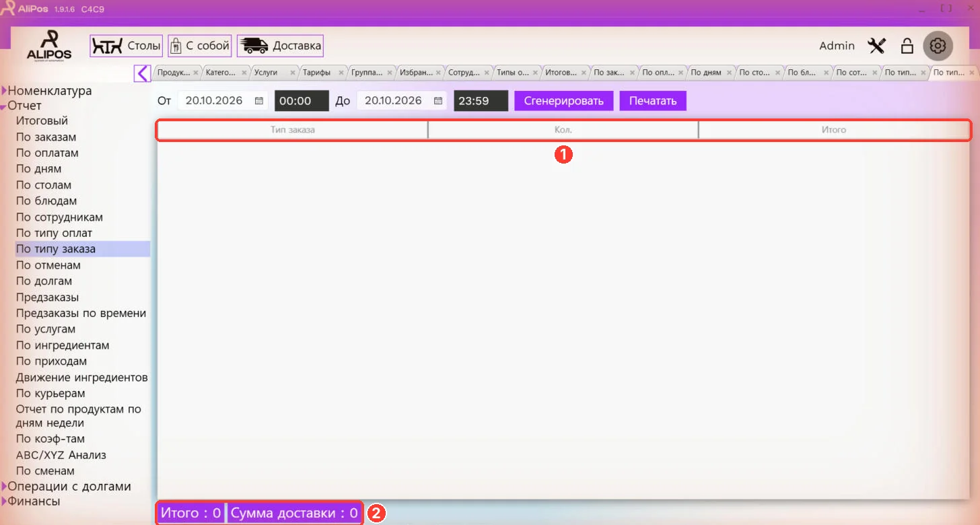
Task: Expand the Номенклатура section
Action: 4,91
